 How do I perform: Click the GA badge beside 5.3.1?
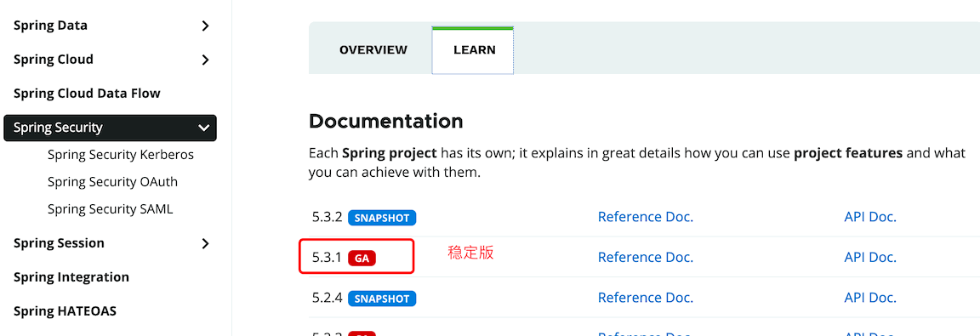362,258
